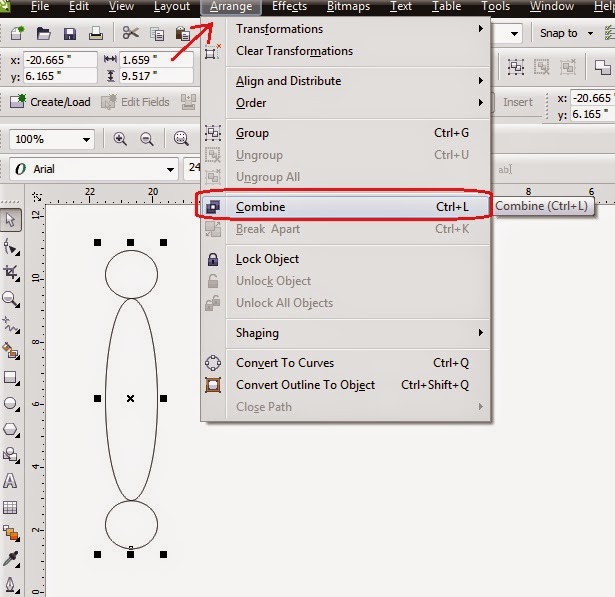Viewport: 615px width, 597px height.
Task: Choose Clear Transformations menu entry
Action: [x=345, y=51]
